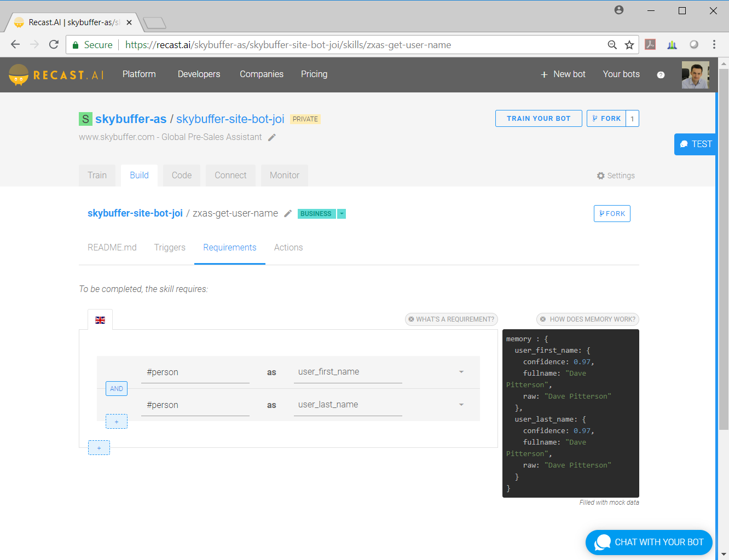The height and width of the screenshot is (560, 729).
Task: Click first #person entity field
Action: click(195, 372)
